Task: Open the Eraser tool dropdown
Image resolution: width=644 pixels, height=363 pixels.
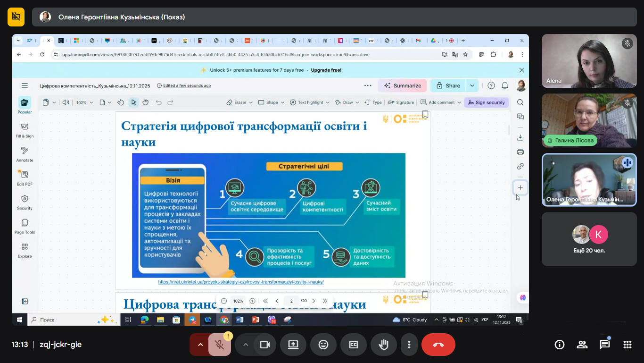Action: tap(239, 102)
